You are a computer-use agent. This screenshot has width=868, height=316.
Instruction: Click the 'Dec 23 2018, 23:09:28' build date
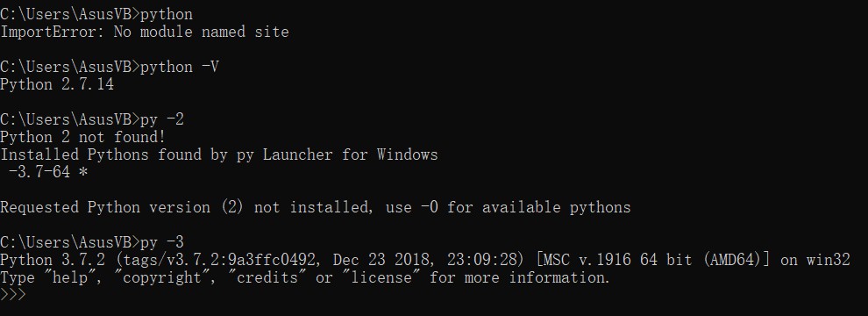pyautogui.click(x=426, y=260)
